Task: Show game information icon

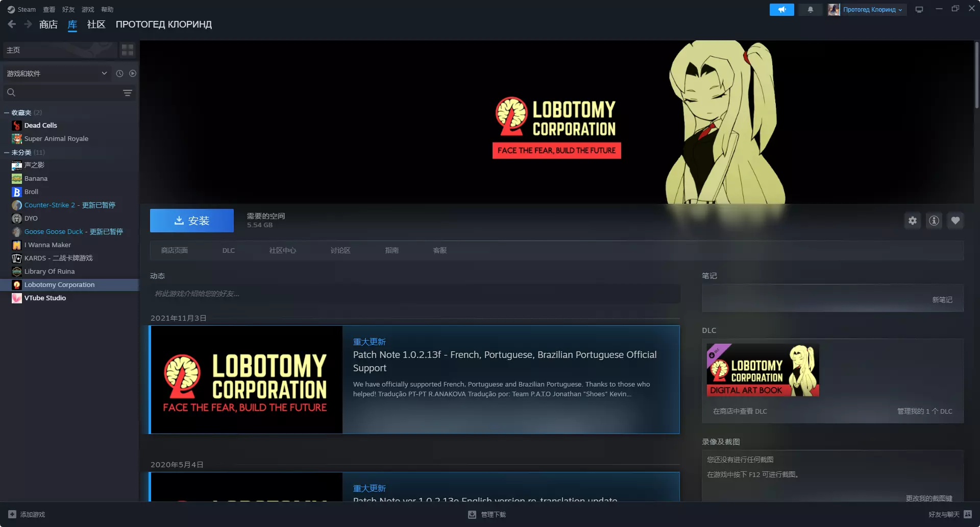Action: (934, 221)
